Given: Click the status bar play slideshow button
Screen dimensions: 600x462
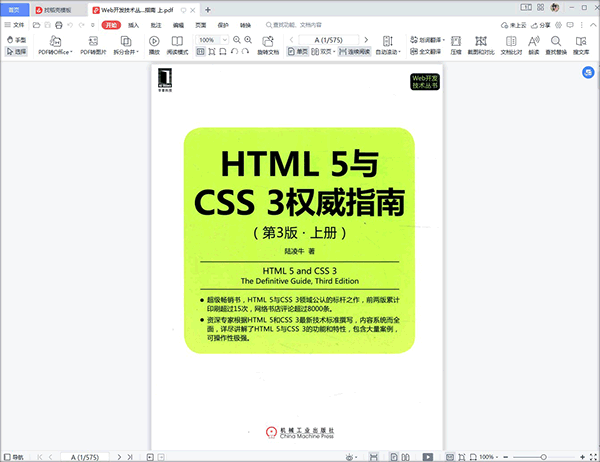Looking at the screenshot, I should click(428, 457).
